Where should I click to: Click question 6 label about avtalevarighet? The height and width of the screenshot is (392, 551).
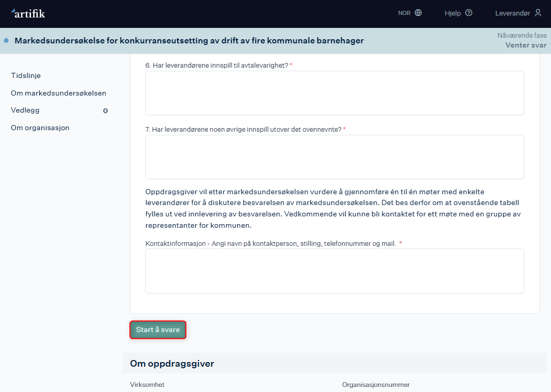coord(217,65)
